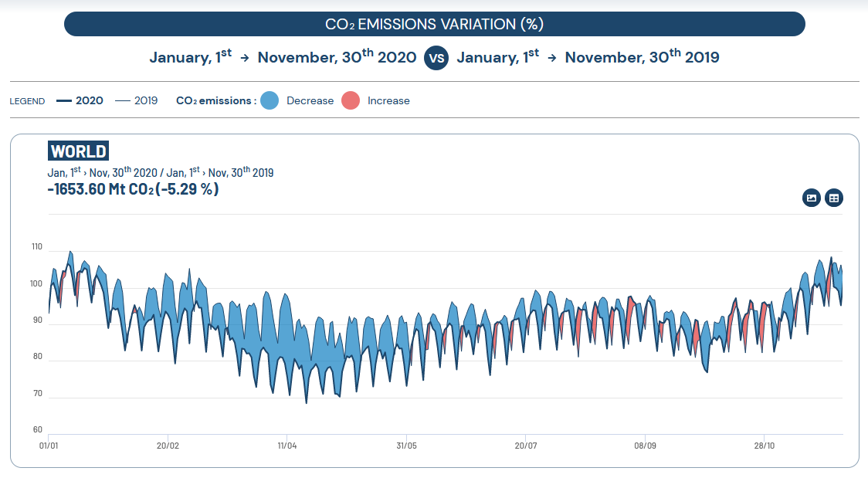Click the round VS badge between dates

[x=436, y=58]
